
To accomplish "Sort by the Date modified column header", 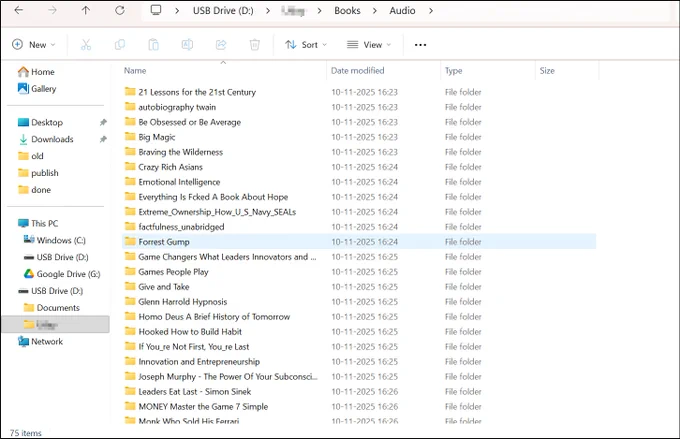I will pyautogui.click(x=357, y=70).
